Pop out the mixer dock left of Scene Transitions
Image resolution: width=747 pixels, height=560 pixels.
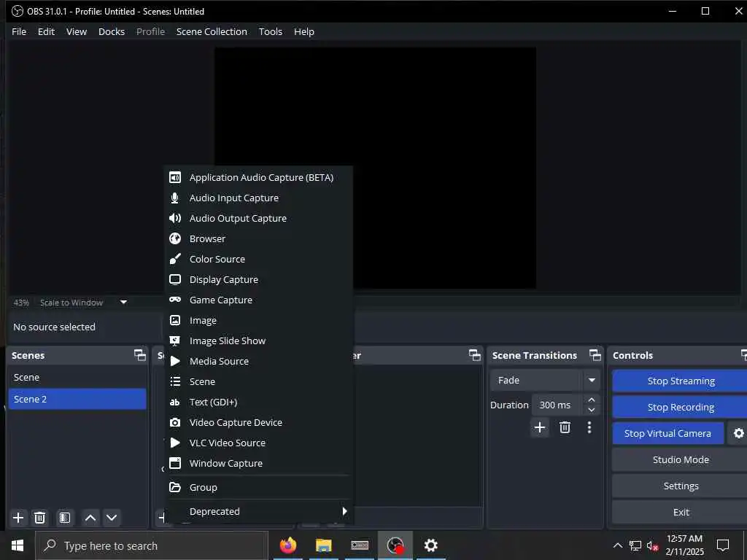tap(474, 355)
